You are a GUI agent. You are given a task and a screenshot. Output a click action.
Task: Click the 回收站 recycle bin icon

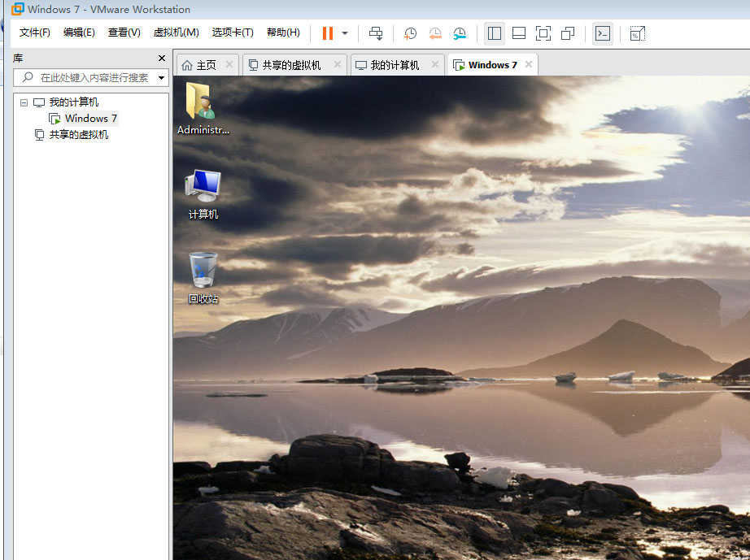(x=203, y=278)
